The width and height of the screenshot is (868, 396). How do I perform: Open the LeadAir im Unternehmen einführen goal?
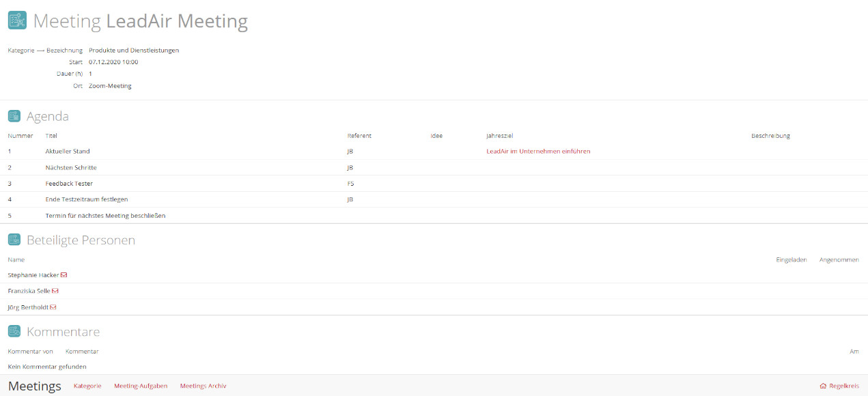pyautogui.click(x=538, y=151)
